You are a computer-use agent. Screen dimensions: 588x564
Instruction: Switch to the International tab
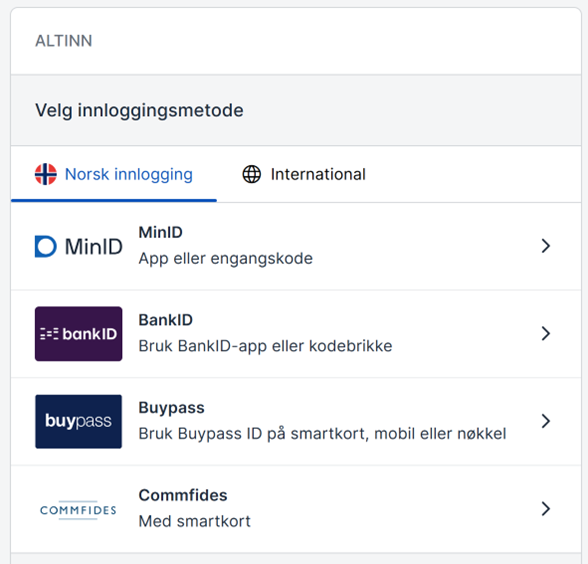pyautogui.click(x=304, y=174)
